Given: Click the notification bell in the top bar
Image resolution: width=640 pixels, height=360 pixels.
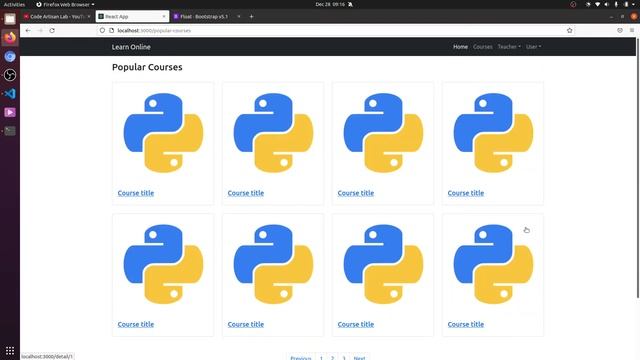Looking at the screenshot, I should click(350, 4).
